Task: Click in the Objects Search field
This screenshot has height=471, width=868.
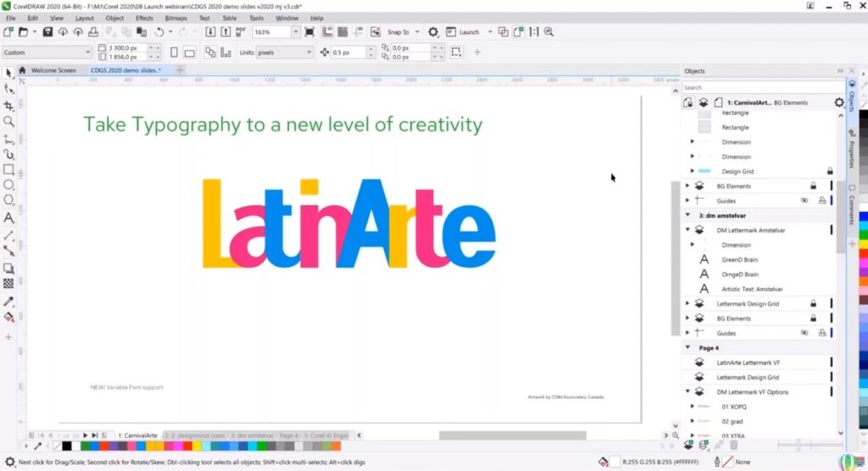Action: pyautogui.click(x=763, y=87)
